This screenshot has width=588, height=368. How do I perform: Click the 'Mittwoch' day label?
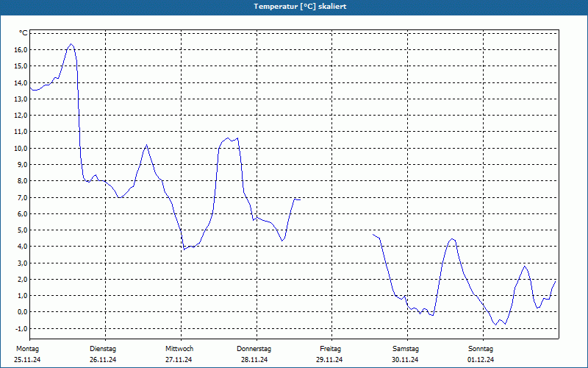click(179, 349)
